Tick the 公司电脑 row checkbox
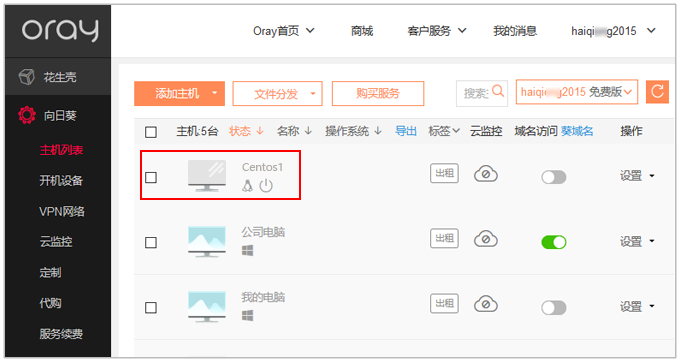This screenshot has width=680, height=362. [x=151, y=242]
